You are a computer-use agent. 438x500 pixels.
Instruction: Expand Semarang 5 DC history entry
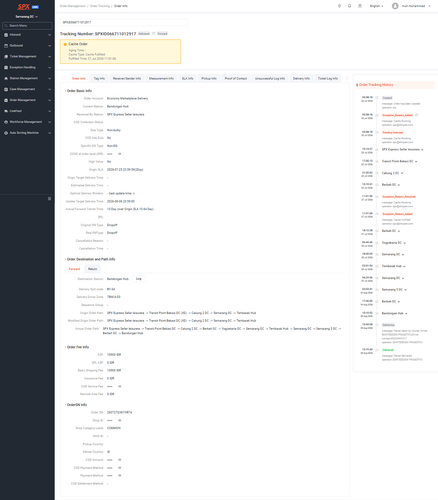coord(405,290)
